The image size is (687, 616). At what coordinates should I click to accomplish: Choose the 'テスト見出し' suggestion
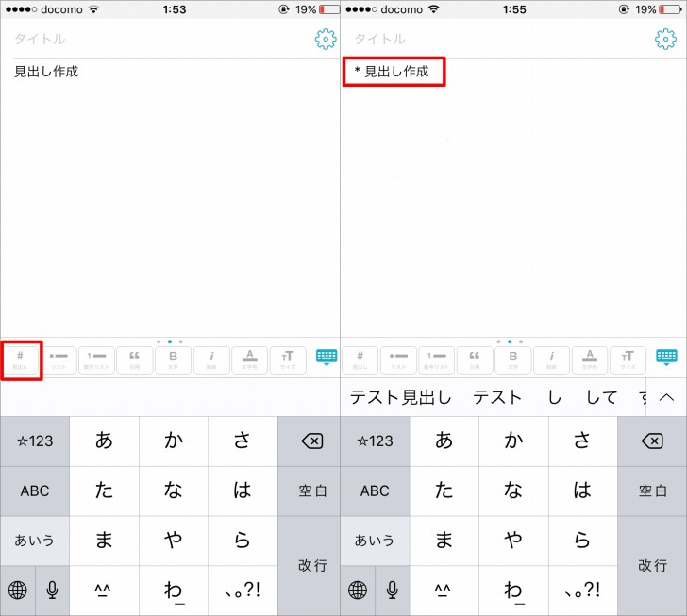(401, 397)
